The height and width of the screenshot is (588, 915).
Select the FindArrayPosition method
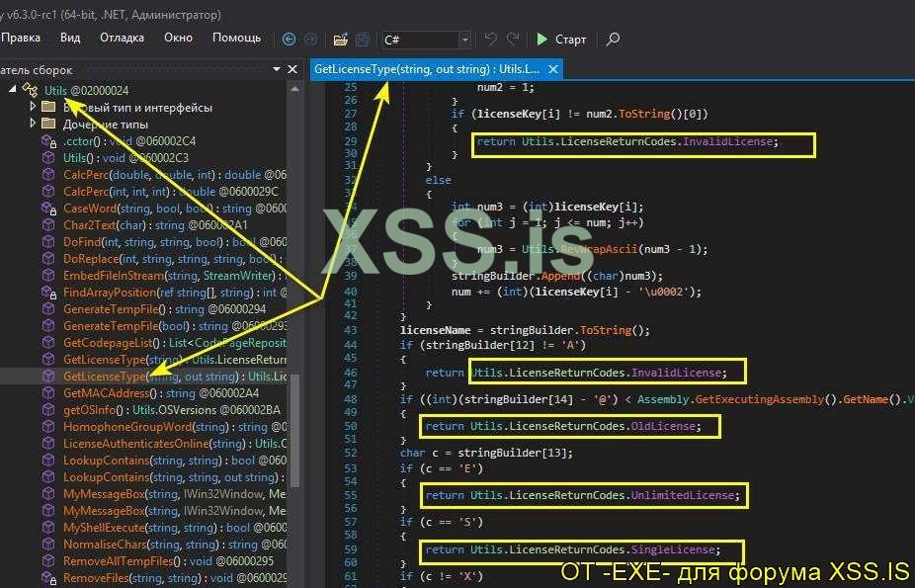coord(175,293)
